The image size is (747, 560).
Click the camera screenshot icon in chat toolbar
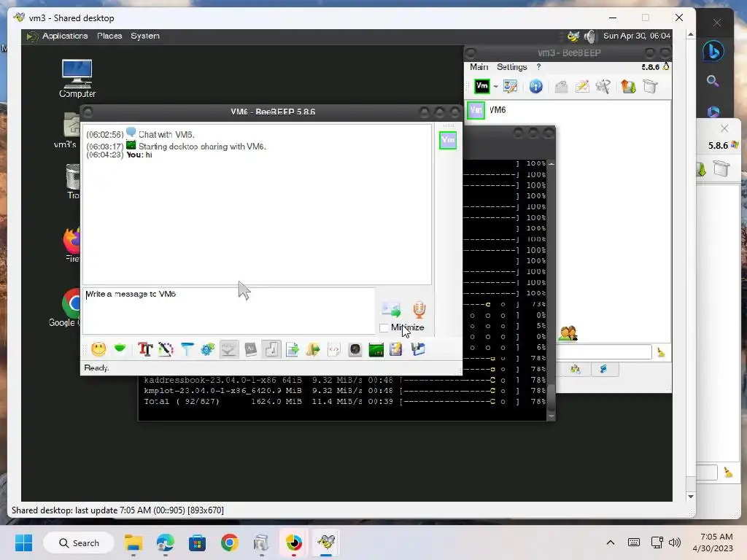pyautogui.click(x=355, y=349)
